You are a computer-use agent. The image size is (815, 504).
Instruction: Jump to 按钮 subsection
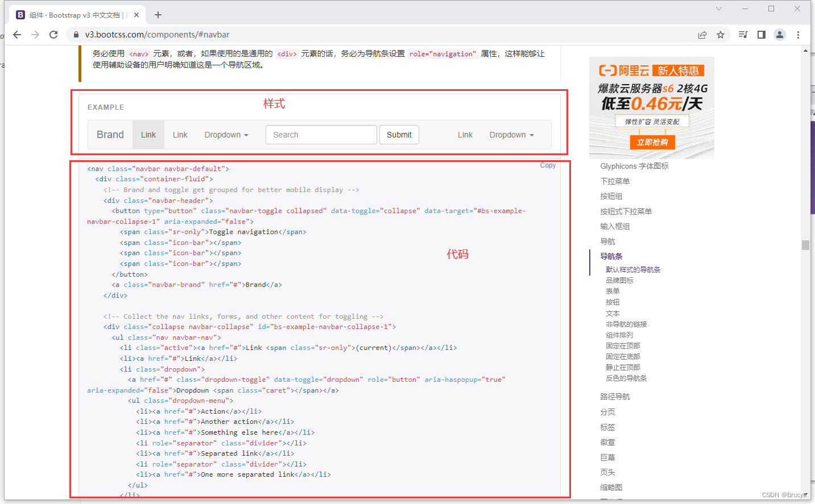point(613,302)
